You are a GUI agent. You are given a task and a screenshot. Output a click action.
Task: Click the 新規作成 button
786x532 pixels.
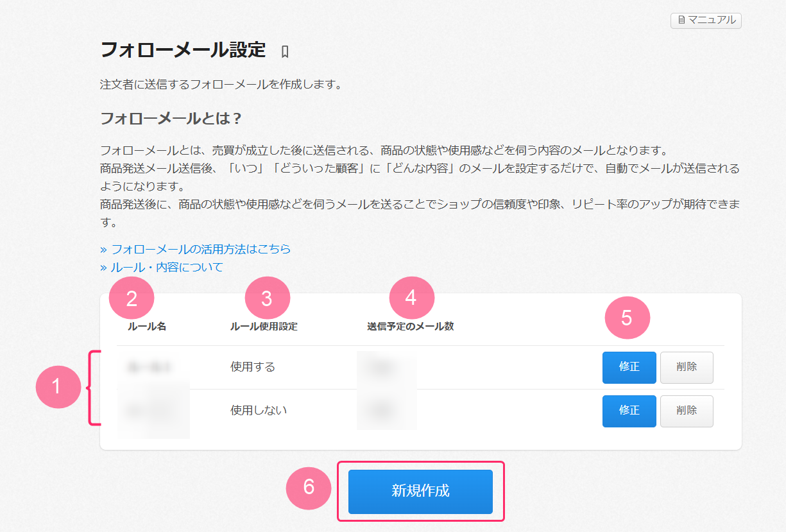point(420,492)
